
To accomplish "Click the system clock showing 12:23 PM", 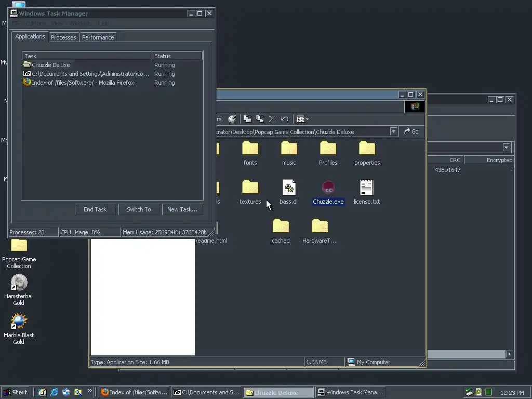I will point(512,393).
